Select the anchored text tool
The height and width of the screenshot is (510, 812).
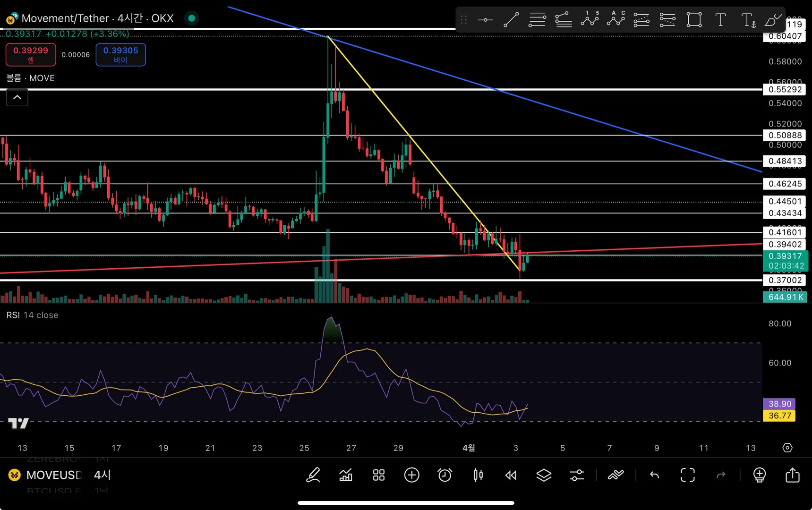click(748, 20)
